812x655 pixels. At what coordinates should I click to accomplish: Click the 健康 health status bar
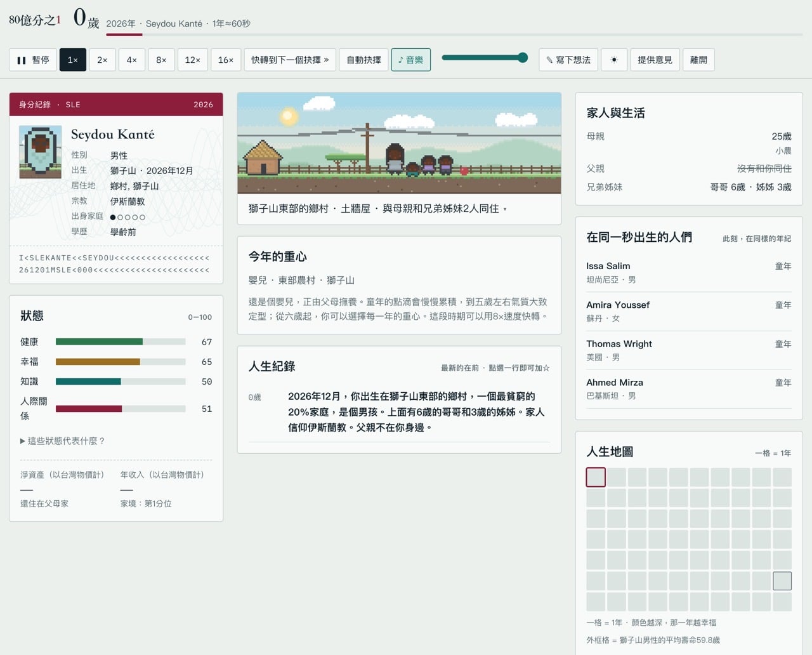coord(121,341)
